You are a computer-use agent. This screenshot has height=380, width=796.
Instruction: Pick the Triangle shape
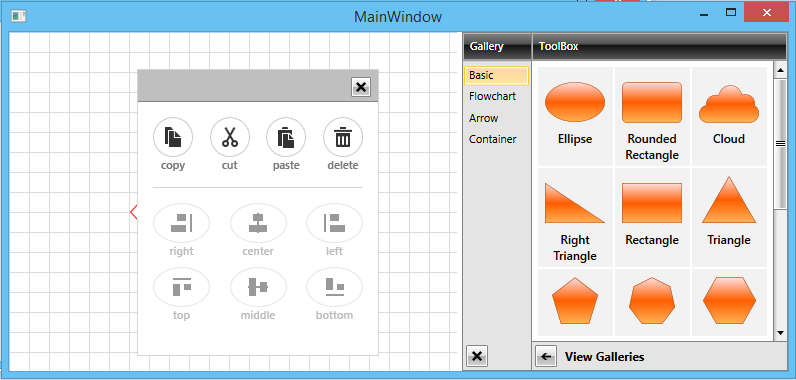point(729,217)
